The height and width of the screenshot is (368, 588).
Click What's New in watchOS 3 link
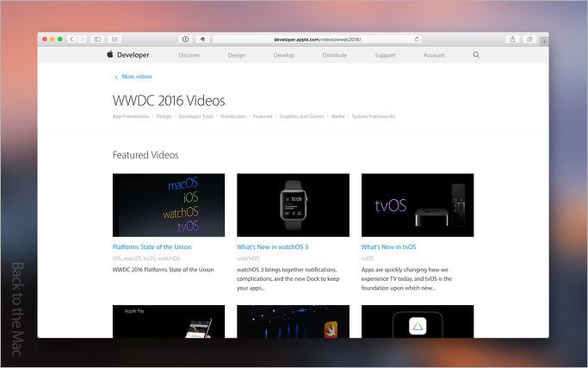tap(273, 247)
